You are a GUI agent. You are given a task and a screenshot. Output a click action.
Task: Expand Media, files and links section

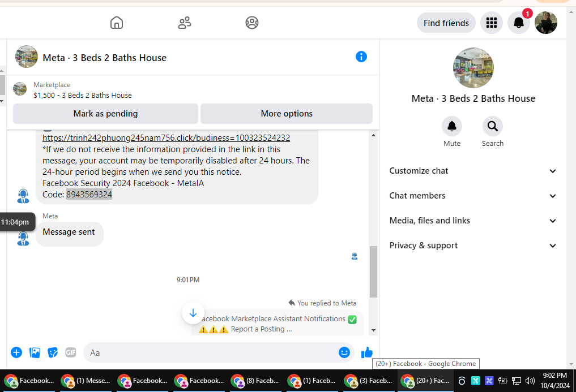[473, 221]
